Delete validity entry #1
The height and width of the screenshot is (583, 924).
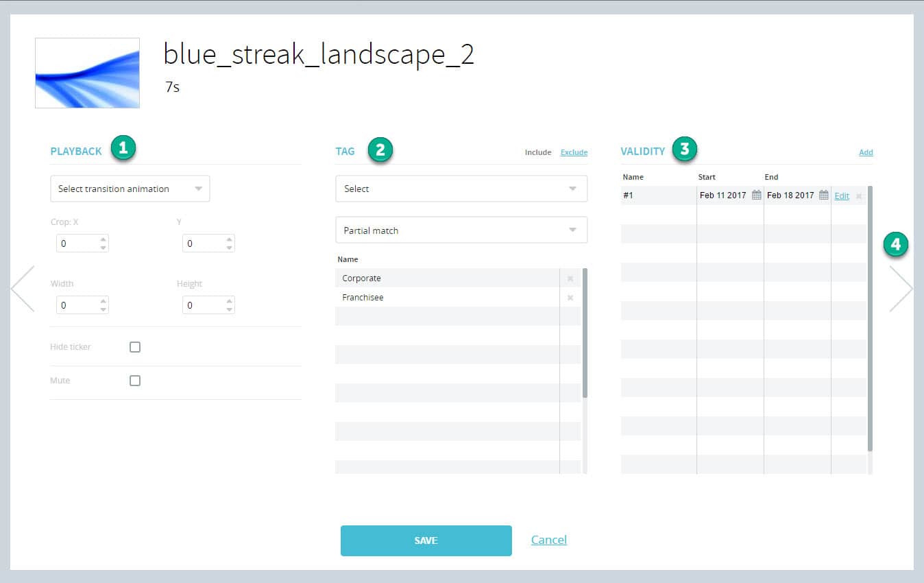coord(859,196)
